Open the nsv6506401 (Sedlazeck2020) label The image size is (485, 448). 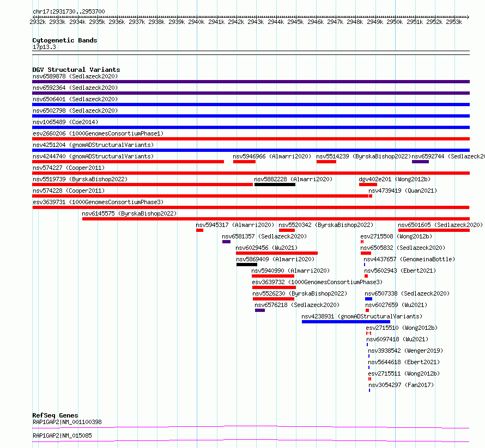[x=75, y=99]
